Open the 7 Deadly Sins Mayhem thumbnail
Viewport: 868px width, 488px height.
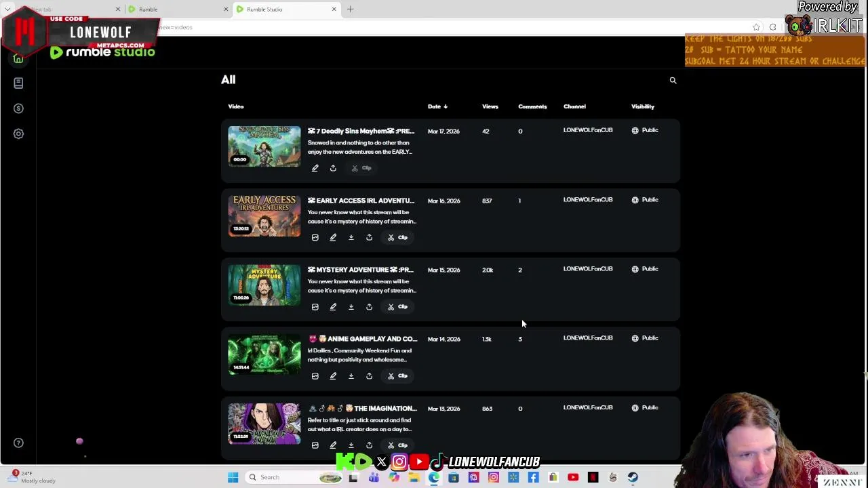pos(264,146)
